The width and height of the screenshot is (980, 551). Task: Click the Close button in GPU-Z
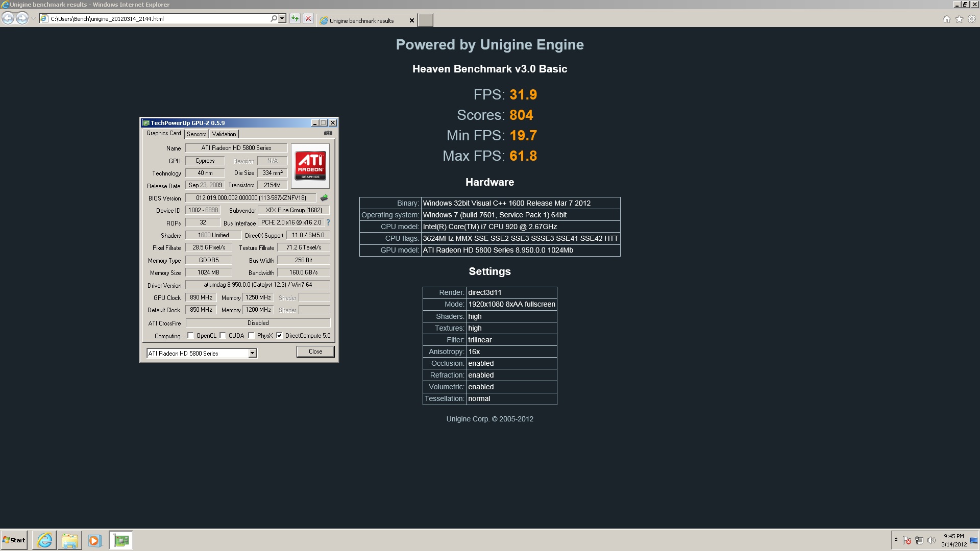[315, 352]
